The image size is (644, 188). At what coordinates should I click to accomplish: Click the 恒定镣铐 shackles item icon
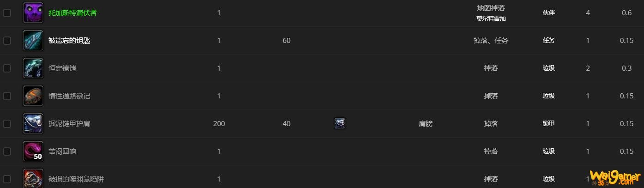point(33,68)
